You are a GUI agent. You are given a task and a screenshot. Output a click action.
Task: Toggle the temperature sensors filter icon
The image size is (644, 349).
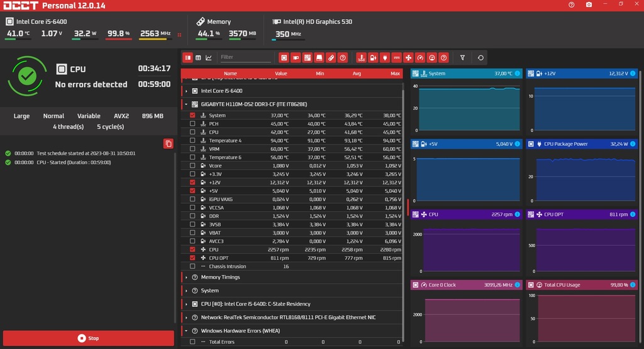click(361, 58)
